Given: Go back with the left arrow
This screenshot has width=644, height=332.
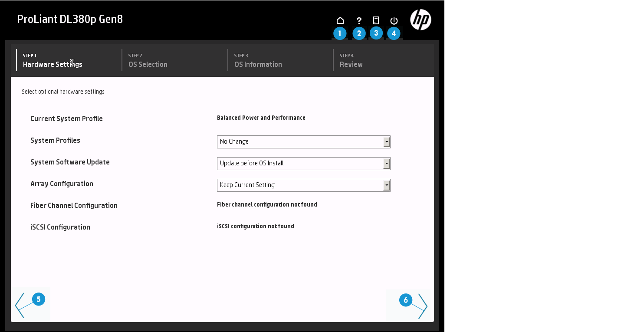Looking at the screenshot, I should coord(20,306).
